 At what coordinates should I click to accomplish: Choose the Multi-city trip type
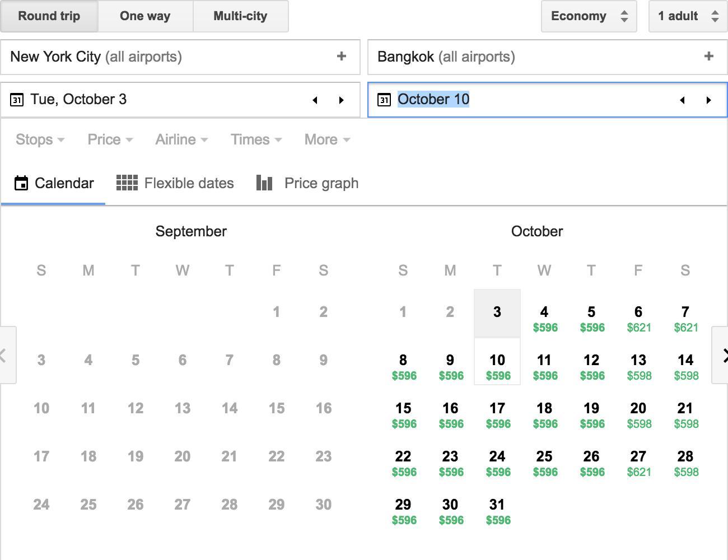point(240,16)
